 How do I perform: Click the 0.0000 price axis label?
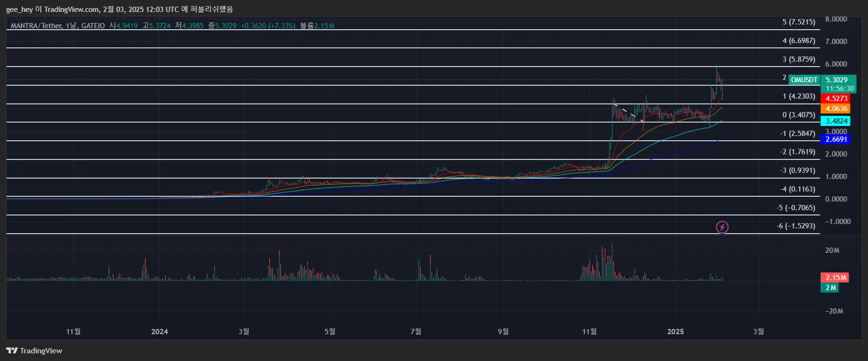836,199
